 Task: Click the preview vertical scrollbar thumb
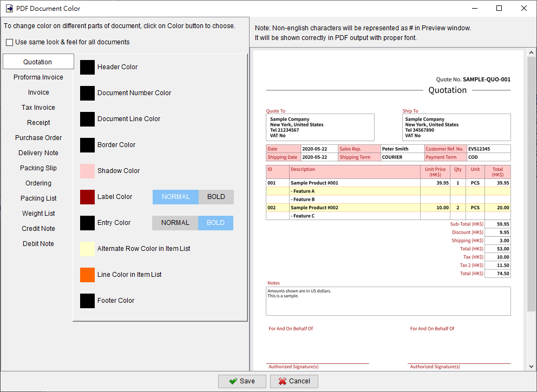coord(531,184)
